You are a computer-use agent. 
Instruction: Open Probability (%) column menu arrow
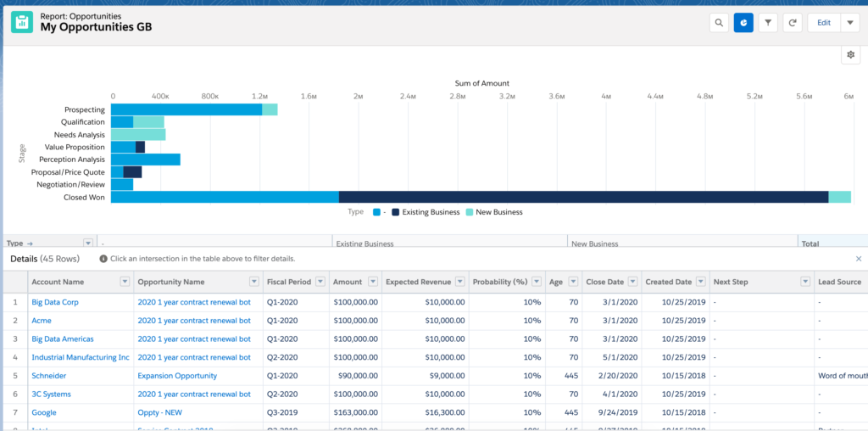(x=537, y=282)
